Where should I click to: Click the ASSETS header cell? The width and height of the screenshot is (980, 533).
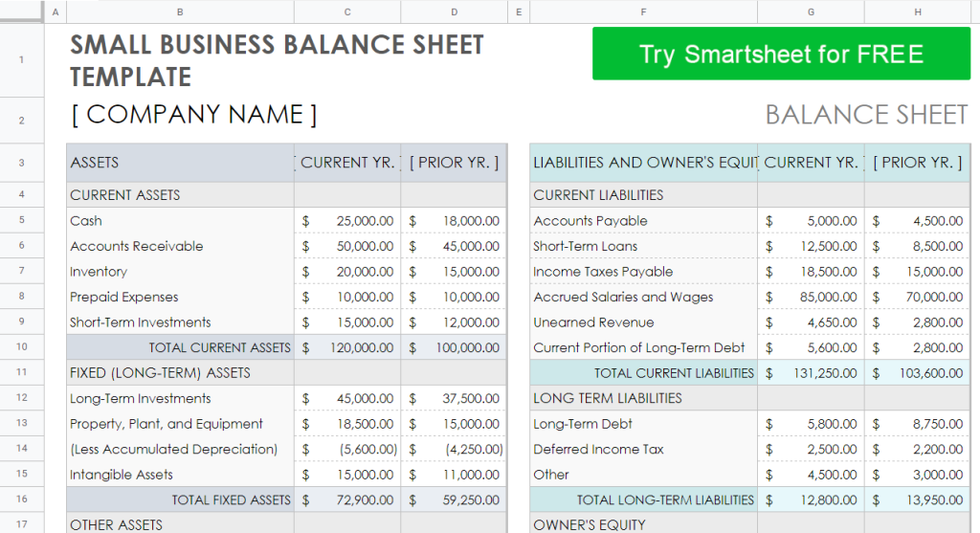[180, 163]
